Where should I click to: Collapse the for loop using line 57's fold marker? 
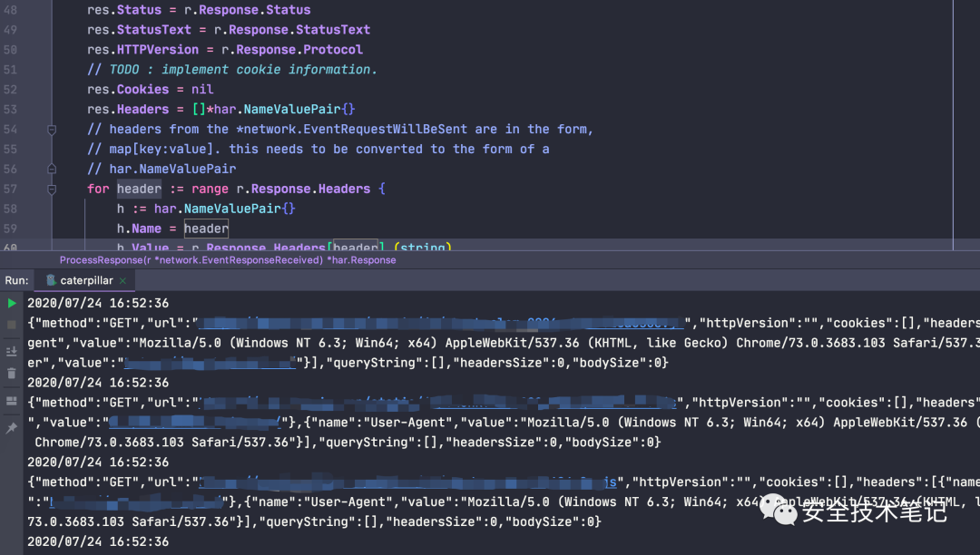click(52, 190)
